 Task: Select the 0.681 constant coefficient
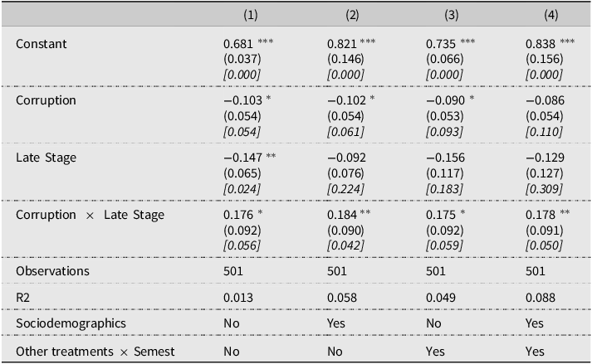pyautogui.click(x=237, y=44)
